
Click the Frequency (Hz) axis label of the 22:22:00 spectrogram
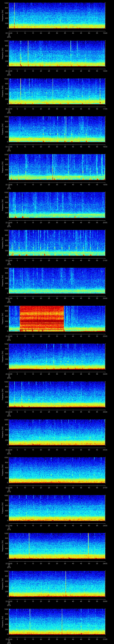(3, 319)
